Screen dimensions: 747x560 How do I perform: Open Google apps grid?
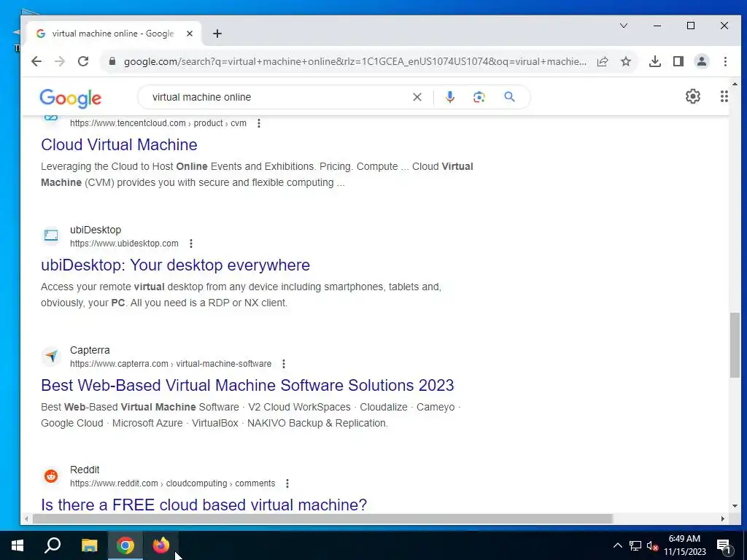pos(724,97)
